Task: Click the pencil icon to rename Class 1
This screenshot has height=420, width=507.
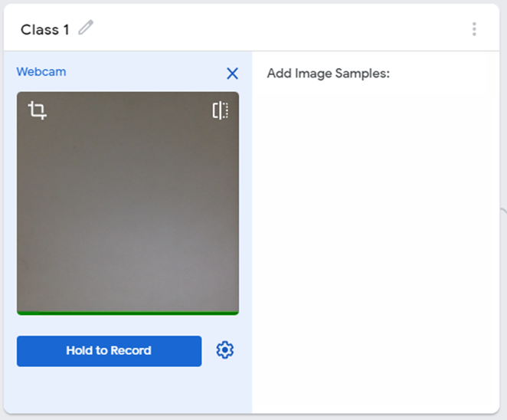Action: point(86,28)
